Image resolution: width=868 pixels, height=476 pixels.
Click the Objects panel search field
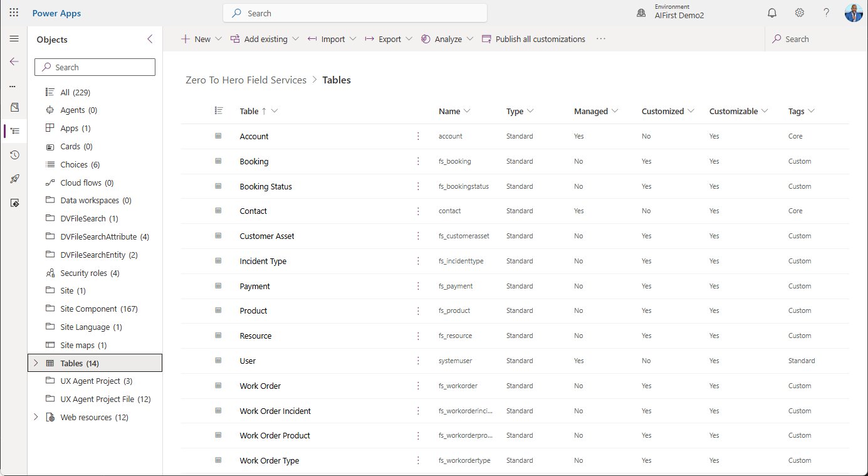click(x=95, y=67)
